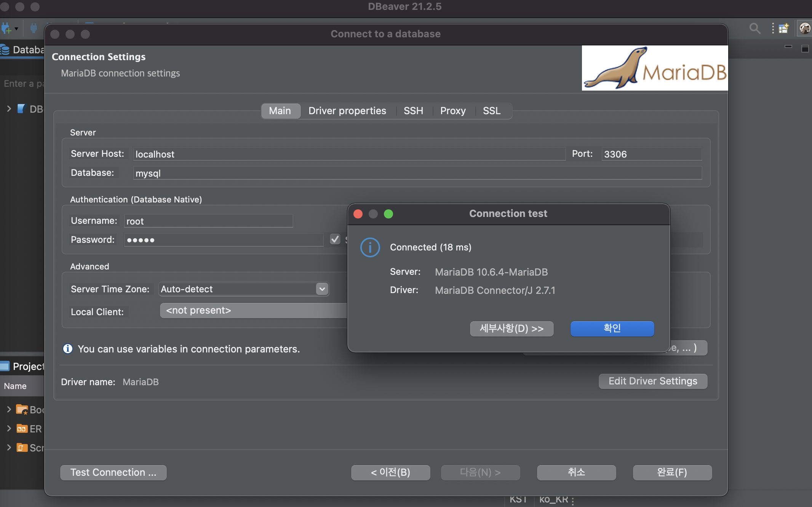Maximize the editor area panel
The image size is (812, 507).
[805, 48]
